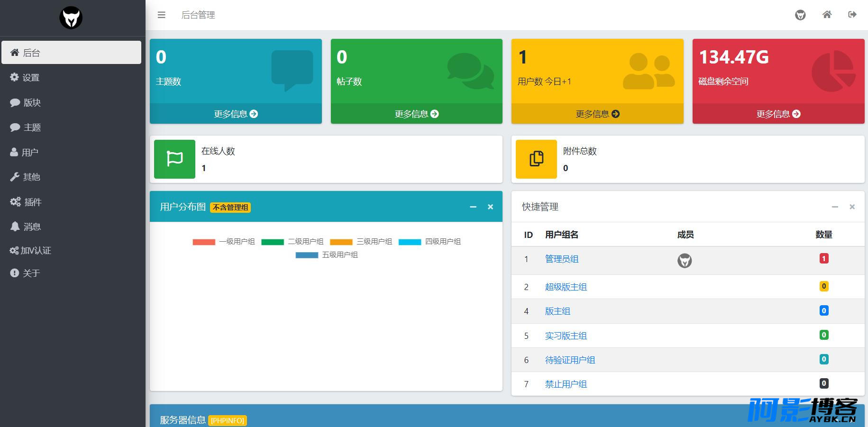This screenshot has height=427, width=868.
Task: Toggle 一级用户组 legend swatch
Action: tap(204, 242)
